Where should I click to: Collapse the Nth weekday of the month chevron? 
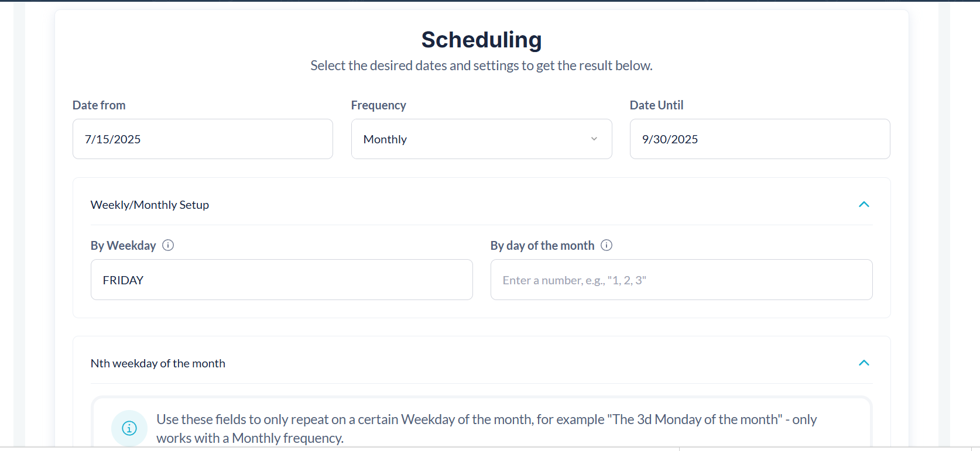click(x=864, y=363)
